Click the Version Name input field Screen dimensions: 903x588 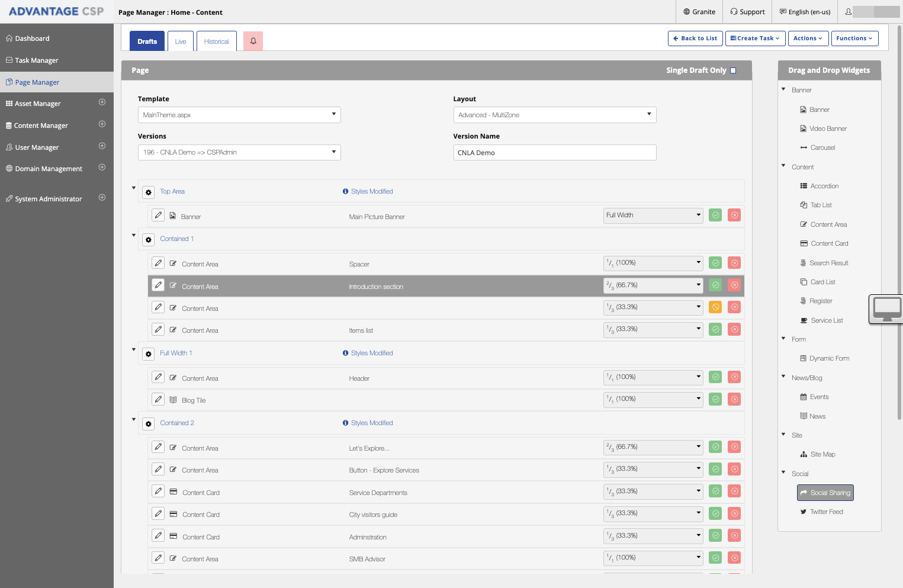pyautogui.click(x=555, y=153)
